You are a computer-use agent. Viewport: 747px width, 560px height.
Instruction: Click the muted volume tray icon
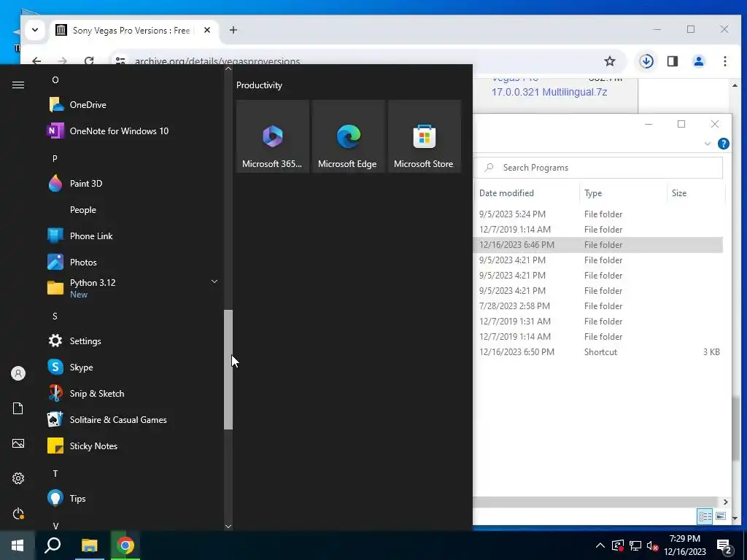pos(652,545)
